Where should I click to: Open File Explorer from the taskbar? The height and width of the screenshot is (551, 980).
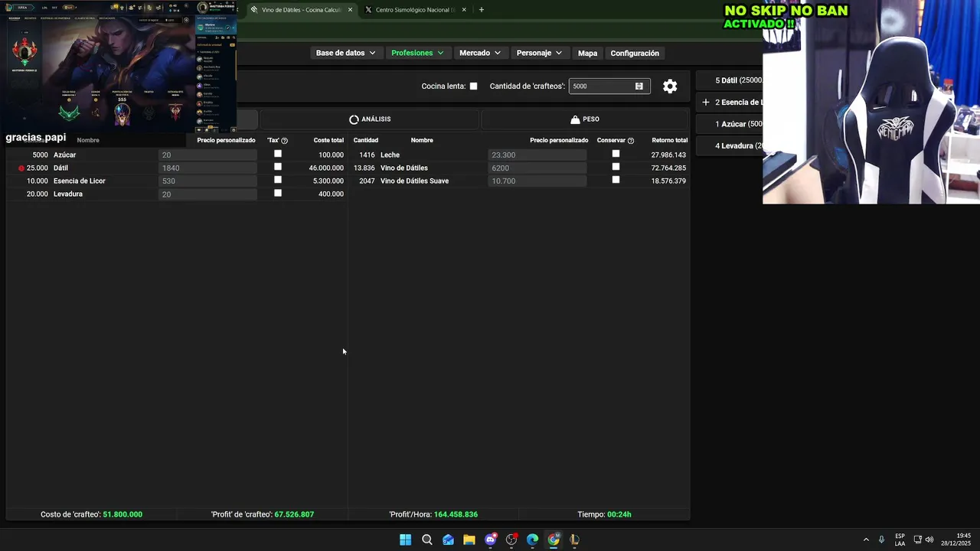click(x=469, y=540)
